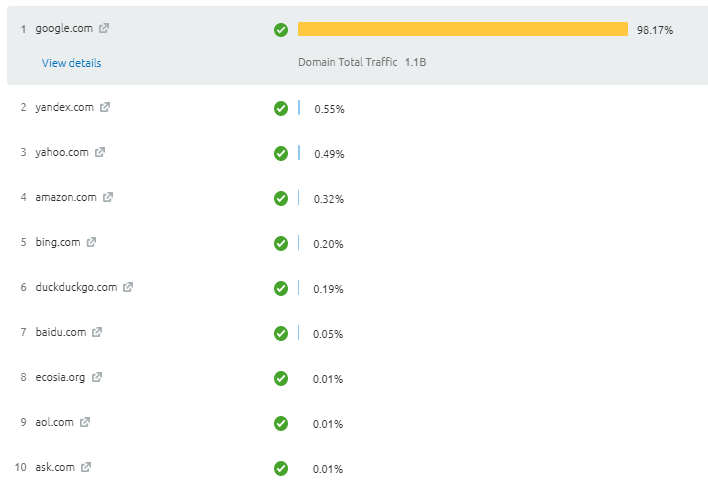The width and height of the screenshot is (708, 487).
Task: Open aol.com external link icon
Action: click(85, 422)
